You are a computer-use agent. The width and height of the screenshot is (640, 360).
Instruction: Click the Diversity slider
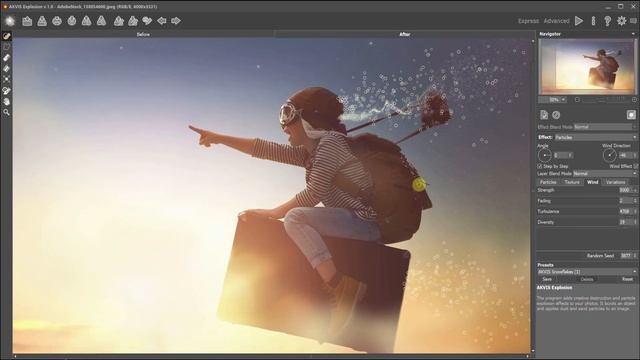[578, 226]
